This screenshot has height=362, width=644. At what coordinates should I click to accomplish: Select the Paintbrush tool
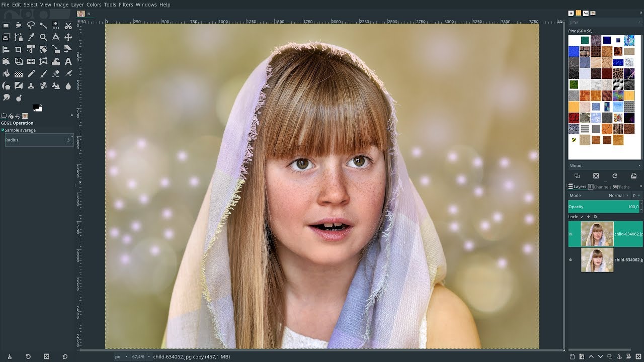(43, 73)
